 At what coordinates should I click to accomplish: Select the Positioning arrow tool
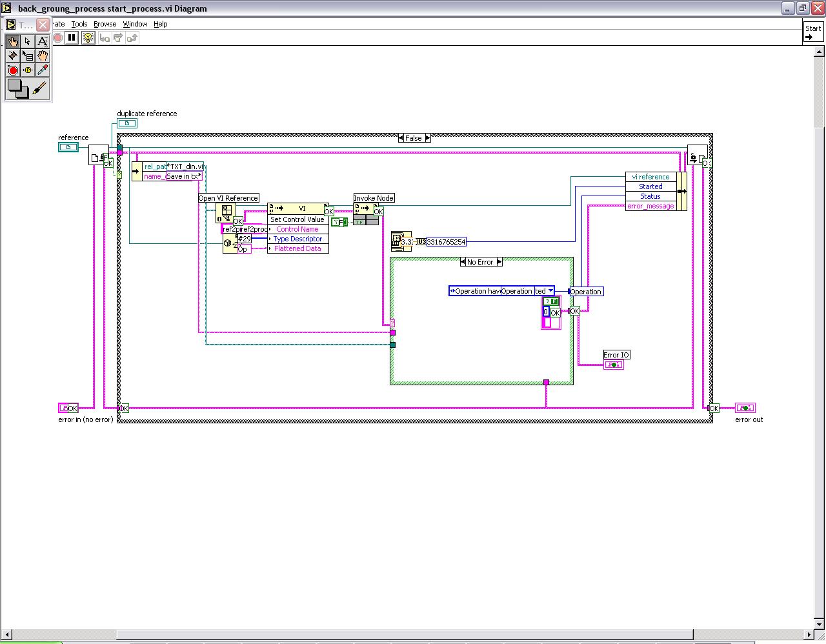[x=27, y=41]
